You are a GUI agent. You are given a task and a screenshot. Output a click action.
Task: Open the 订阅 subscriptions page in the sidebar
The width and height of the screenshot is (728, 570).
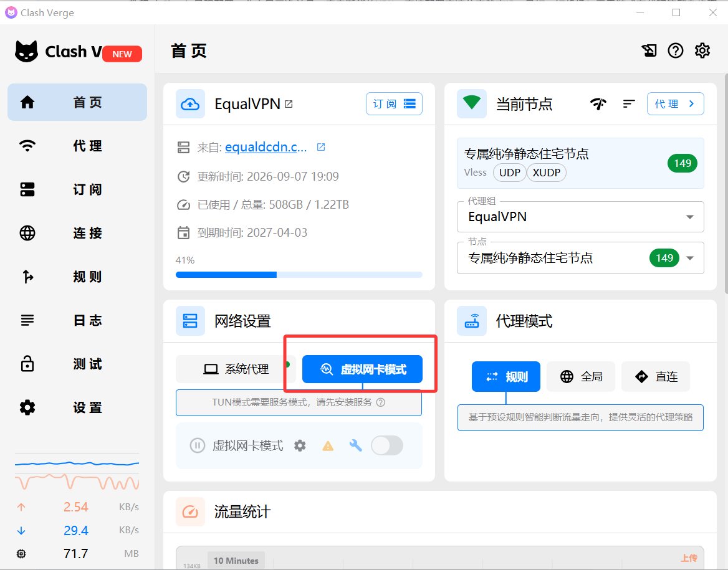point(77,189)
